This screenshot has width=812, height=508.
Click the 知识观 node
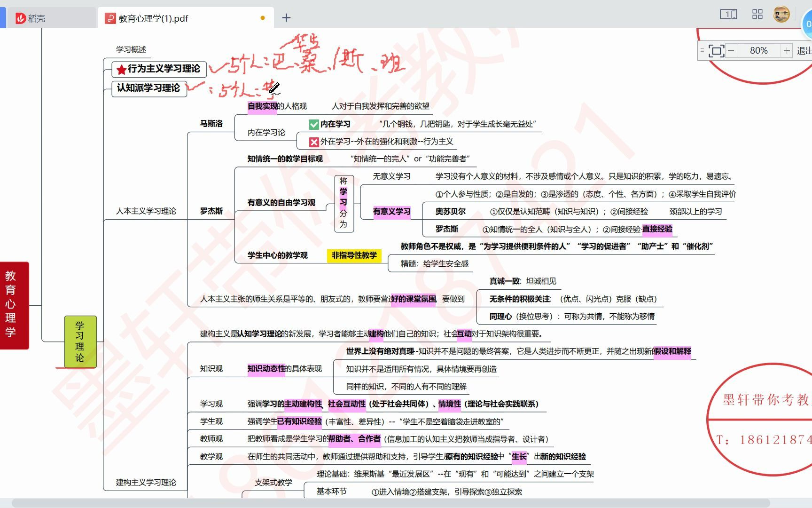(211, 368)
